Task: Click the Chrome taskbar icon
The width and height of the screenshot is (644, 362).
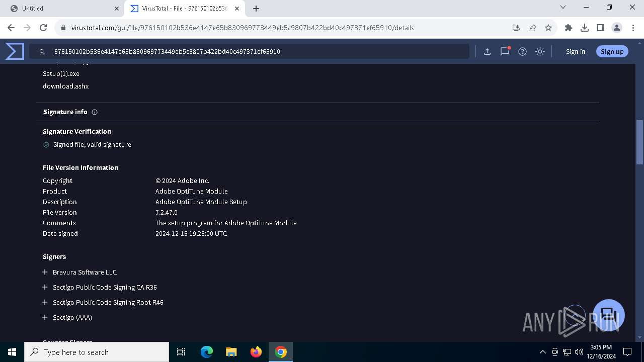Action: click(281, 352)
